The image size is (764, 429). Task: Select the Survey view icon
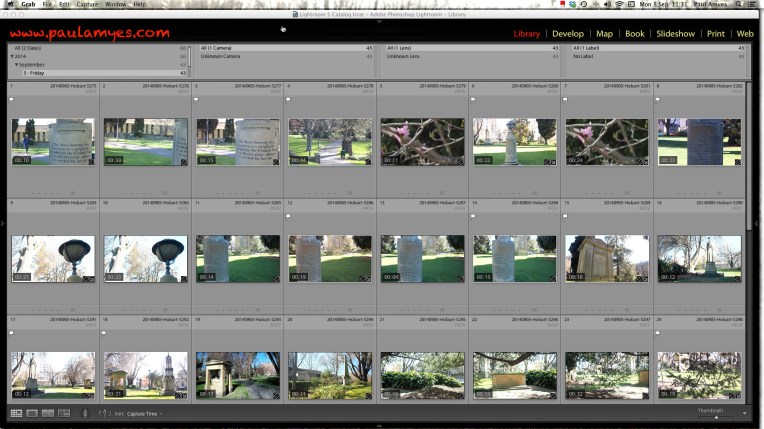coord(64,413)
